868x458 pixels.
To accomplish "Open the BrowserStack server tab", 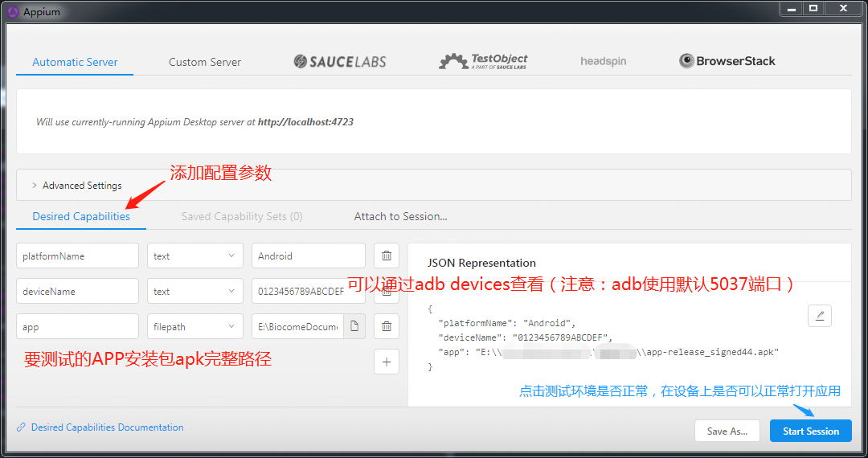I will pos(727,61).
